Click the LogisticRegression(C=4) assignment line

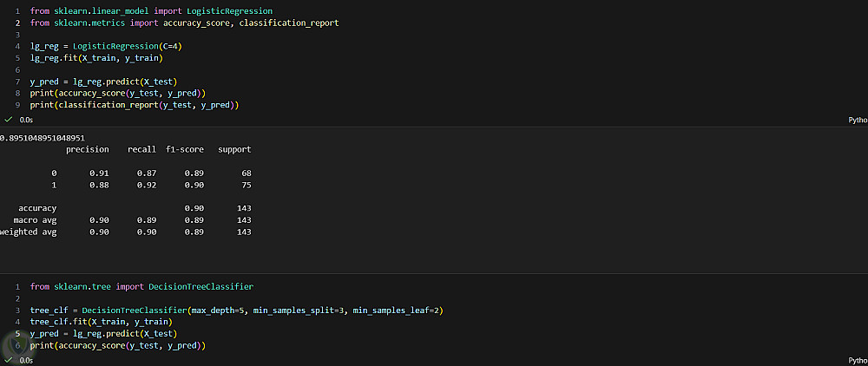(x=106, y=46)
